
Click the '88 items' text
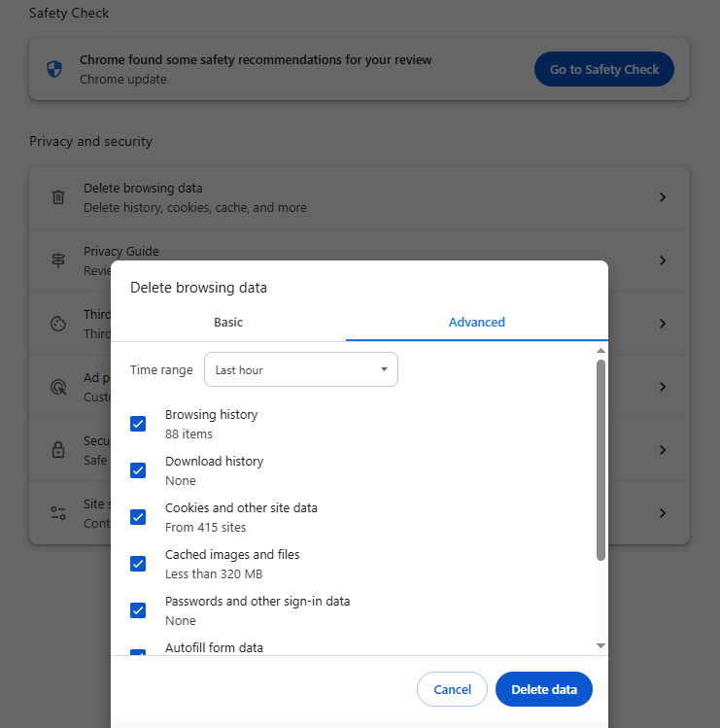[x=189, y=434]
